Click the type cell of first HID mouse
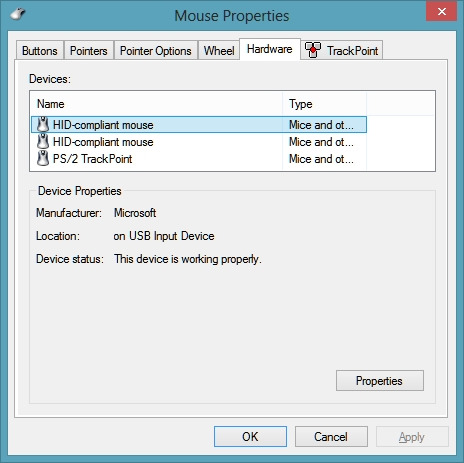The height and width of the screenshot is (463, 464). pos(321,125)
